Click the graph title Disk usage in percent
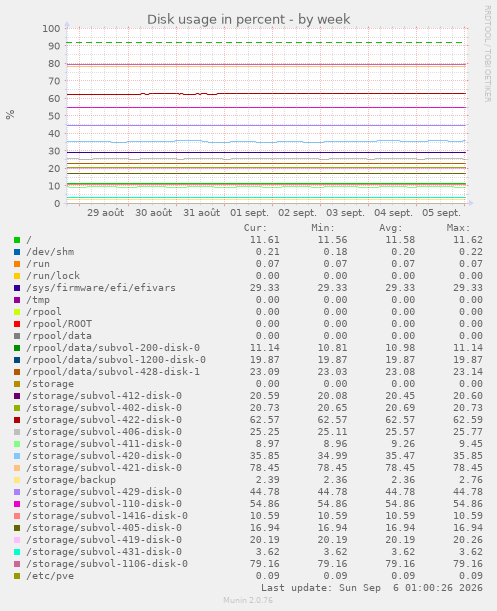Screen dimensions: 497x611 [248, 19]
